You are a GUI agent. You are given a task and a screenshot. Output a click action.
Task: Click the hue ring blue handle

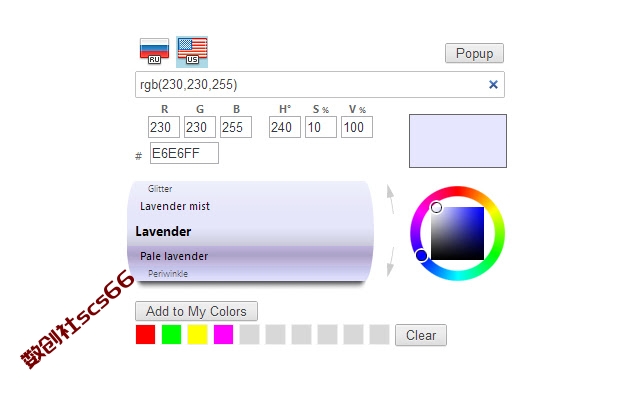coord(422,256)
